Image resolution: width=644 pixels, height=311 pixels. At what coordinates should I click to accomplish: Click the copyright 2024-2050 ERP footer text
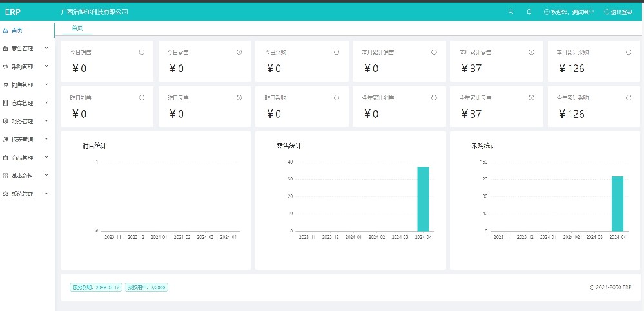(x=610, y=287)
